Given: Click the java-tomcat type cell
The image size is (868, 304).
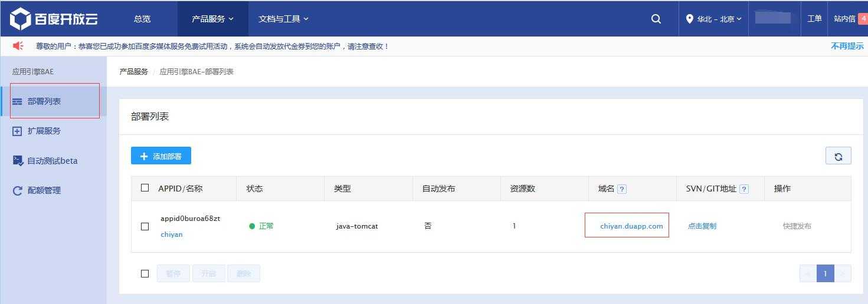Looking at the screenshot, I should click(357, 226).
